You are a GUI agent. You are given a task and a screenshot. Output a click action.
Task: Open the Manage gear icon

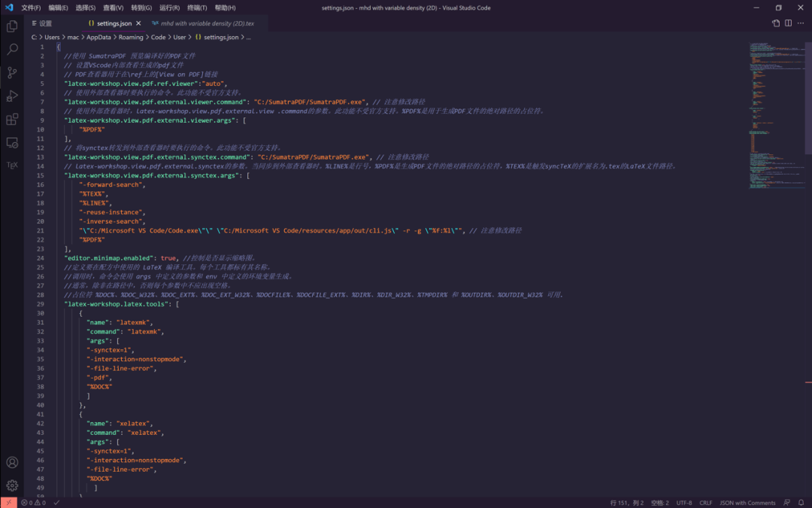pyautogui.click(x=12, y=485)
